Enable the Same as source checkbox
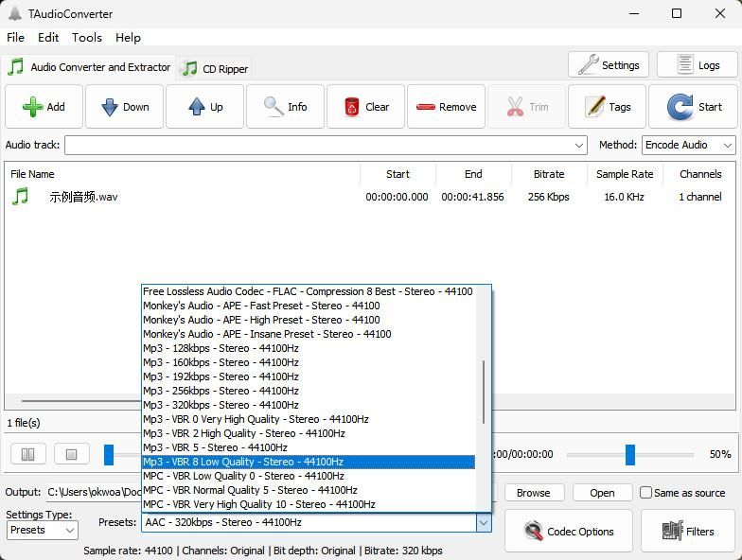 [645, 492]
